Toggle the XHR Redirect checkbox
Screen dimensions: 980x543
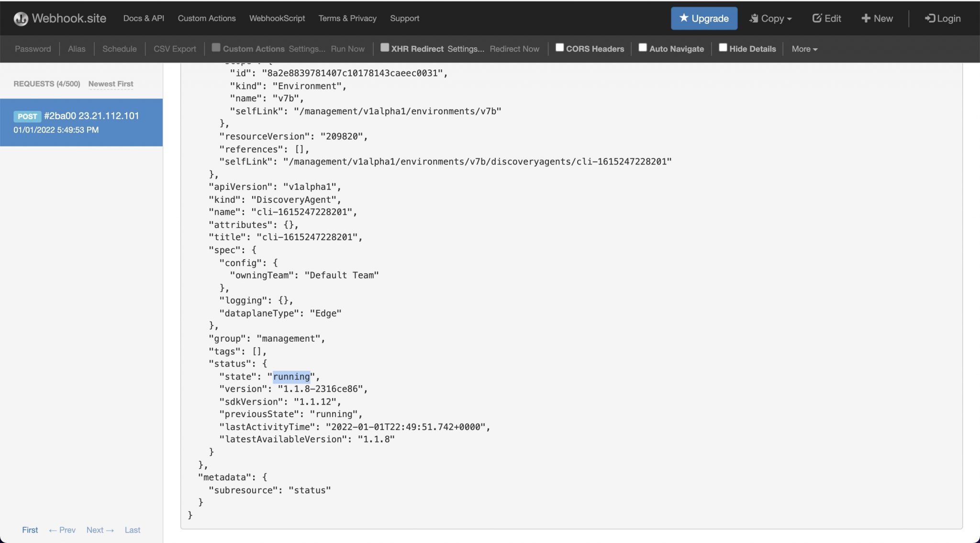(x=384, y=48)
